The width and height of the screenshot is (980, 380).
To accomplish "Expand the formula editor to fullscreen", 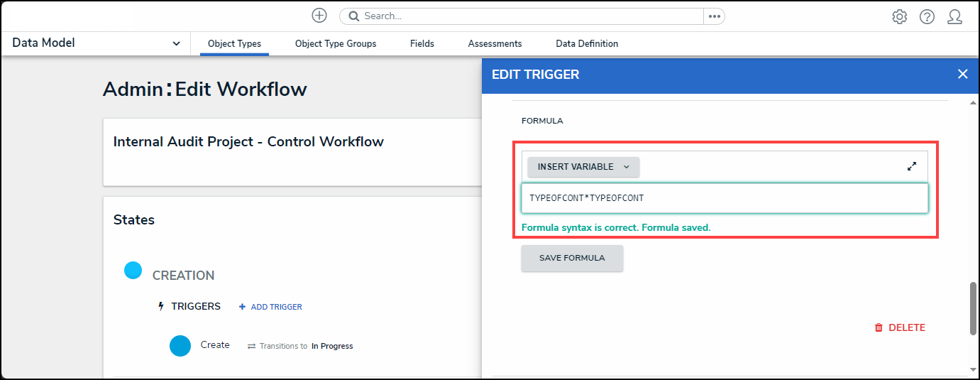I will (912, 167).
